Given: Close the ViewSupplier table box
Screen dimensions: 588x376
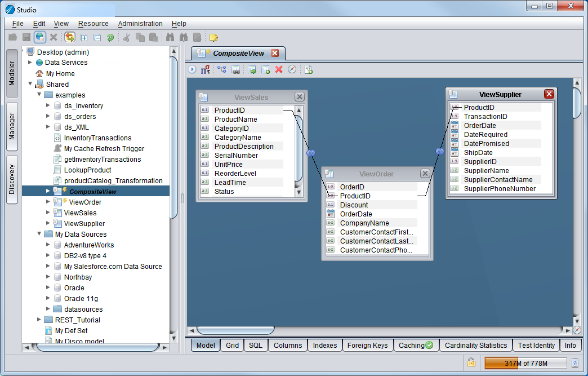Looking at the screenshot, I should click(549, 94).
